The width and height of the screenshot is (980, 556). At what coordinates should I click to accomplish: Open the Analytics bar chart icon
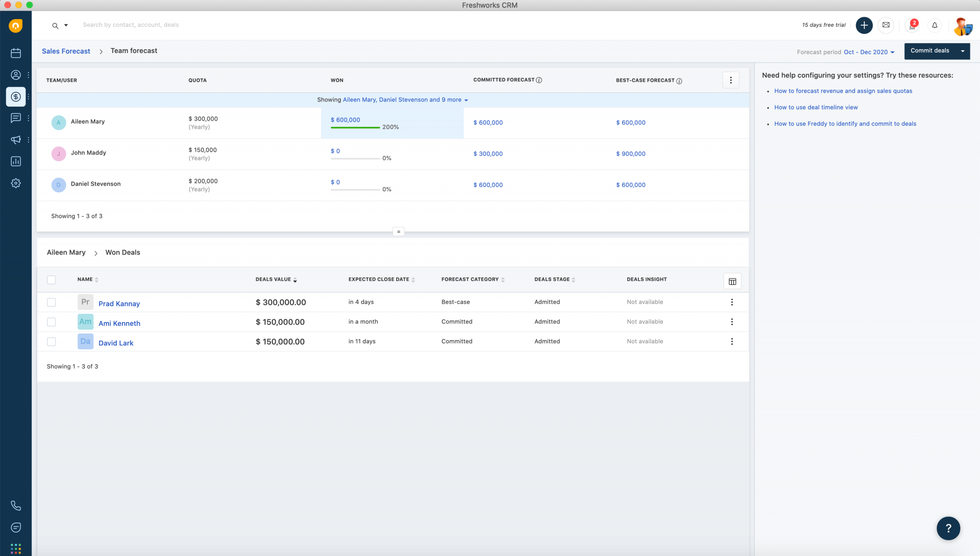16,161
